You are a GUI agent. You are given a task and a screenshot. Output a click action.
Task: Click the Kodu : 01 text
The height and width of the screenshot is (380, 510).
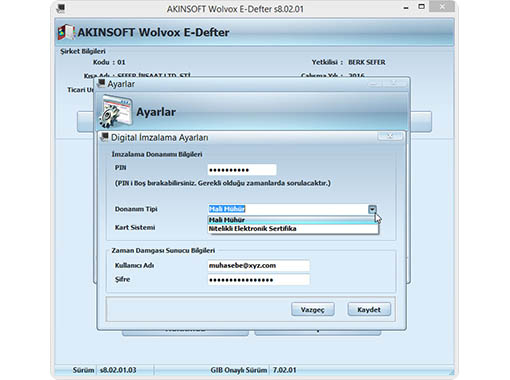(109, 62)
